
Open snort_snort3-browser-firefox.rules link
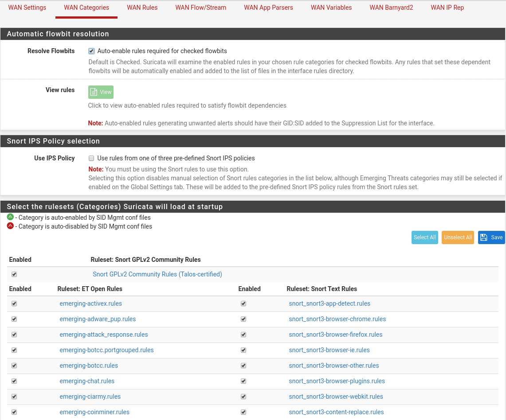[336, 334]
